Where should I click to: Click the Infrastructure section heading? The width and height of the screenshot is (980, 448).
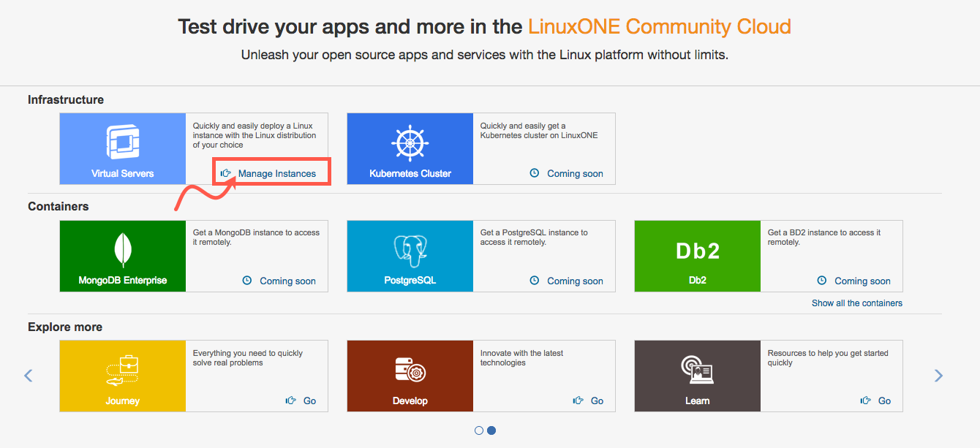pyautogui.click(x=66, y=99)
